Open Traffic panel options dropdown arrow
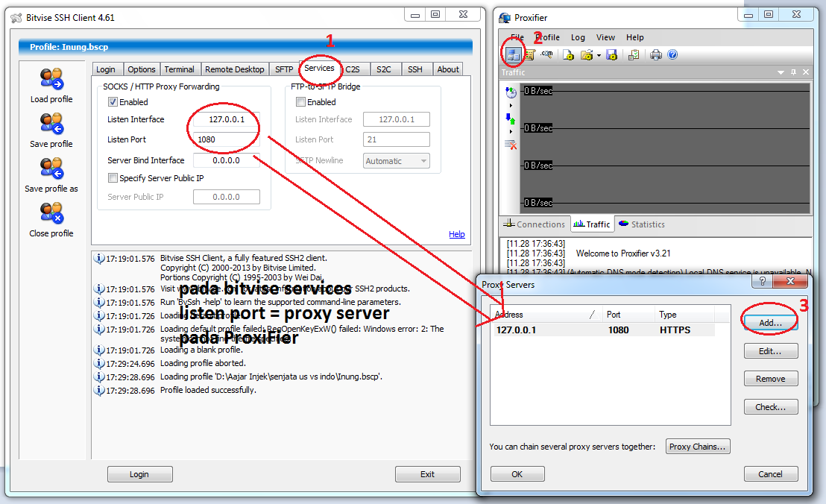The width and height of the screenshot is (826, 504). pyautogui.click(x=781, y=72)
